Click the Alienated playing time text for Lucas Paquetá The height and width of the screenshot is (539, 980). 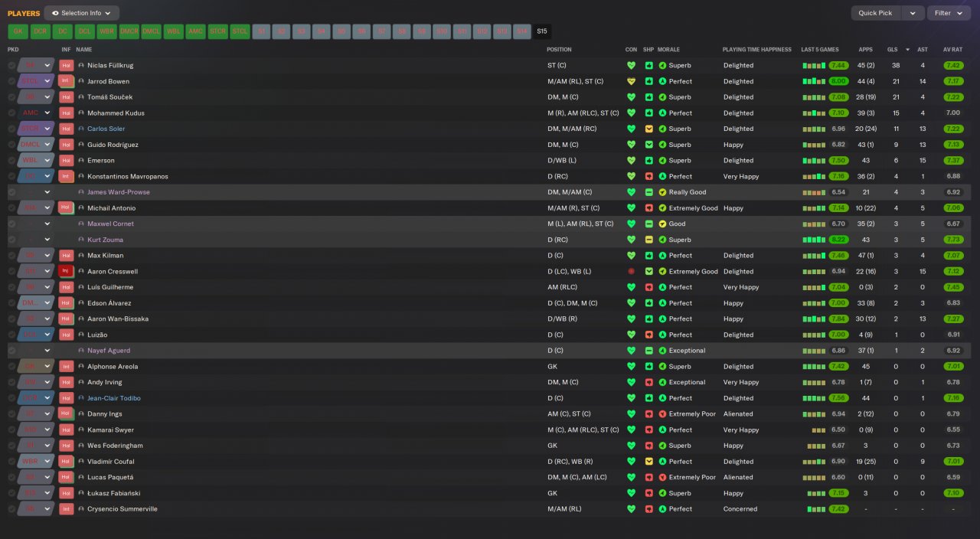coord(738,477)
